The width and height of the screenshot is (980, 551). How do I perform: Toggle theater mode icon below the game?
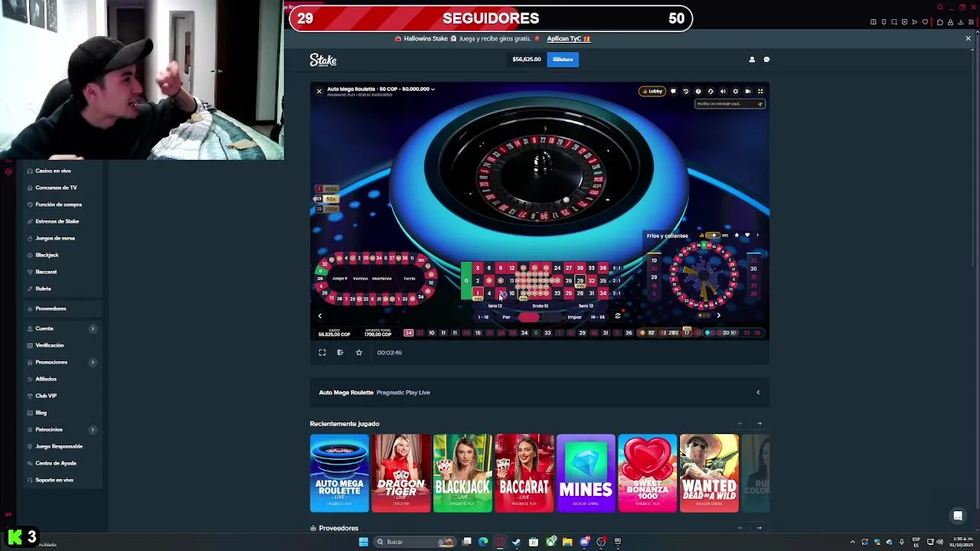pos(340,353)
